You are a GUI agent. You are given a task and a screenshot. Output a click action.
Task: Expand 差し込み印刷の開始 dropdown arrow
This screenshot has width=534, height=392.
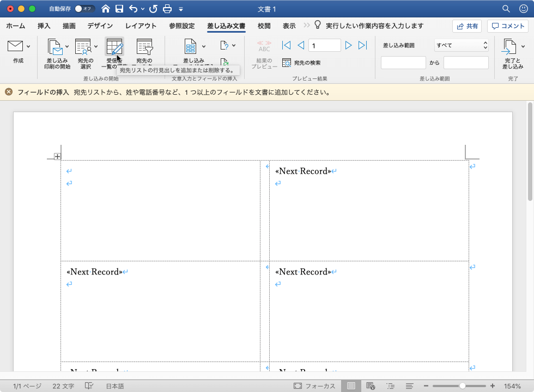click(x=67, y=47)
